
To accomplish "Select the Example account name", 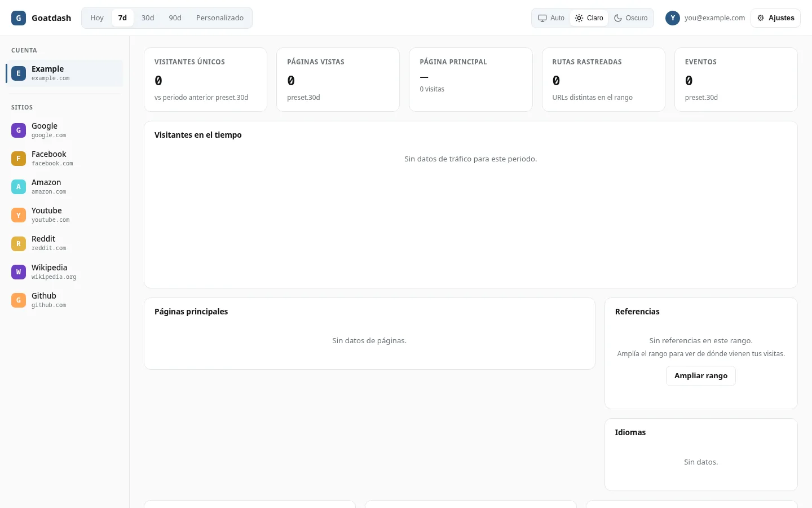I will (x=47, y=69).
